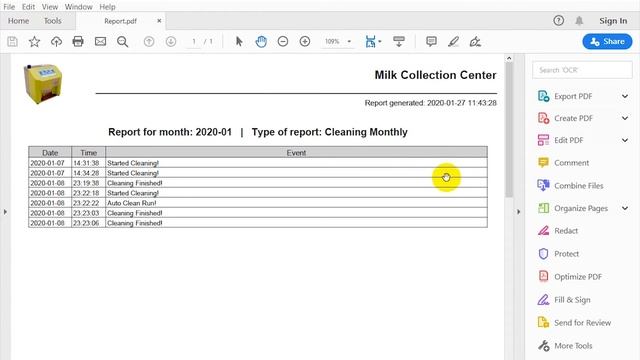The width and height of the screenshot is (640, 360).
Task: Activate the Hand pan tool
Action: point(261,41)
